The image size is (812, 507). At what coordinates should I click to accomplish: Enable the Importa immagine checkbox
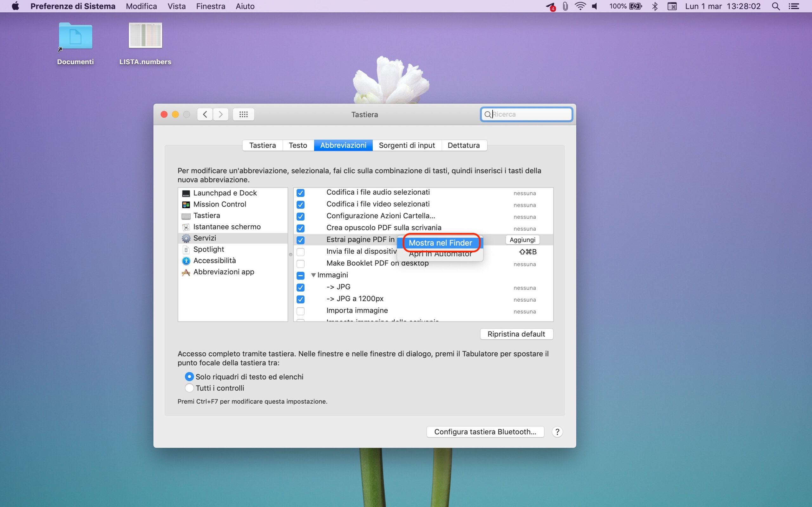300,311
